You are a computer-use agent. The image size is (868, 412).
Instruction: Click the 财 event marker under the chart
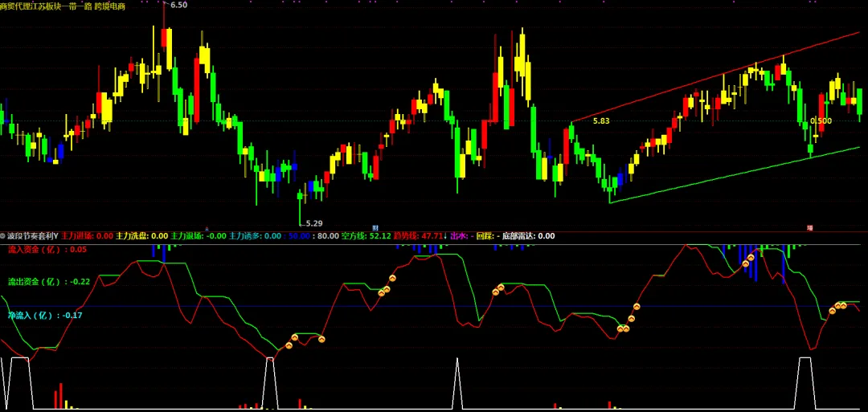[375, 228]
